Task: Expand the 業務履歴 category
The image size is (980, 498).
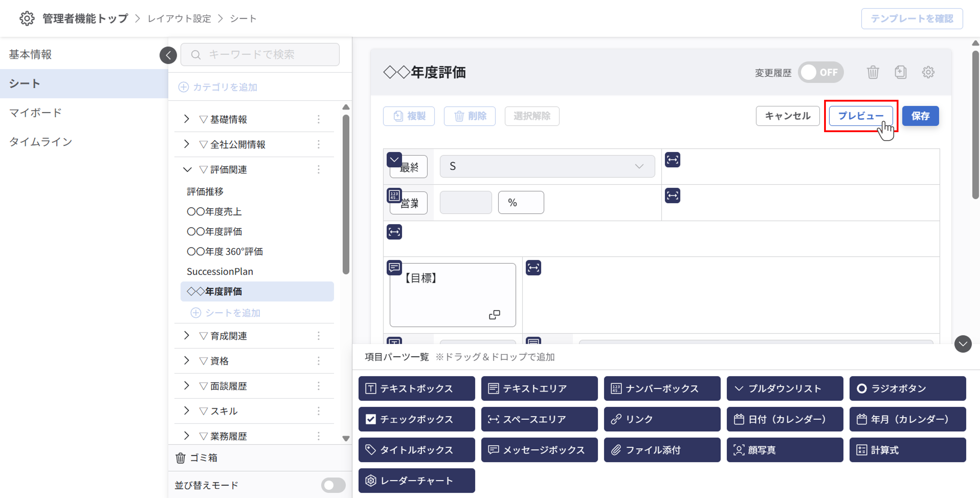Action: click(x=186, y=436)
